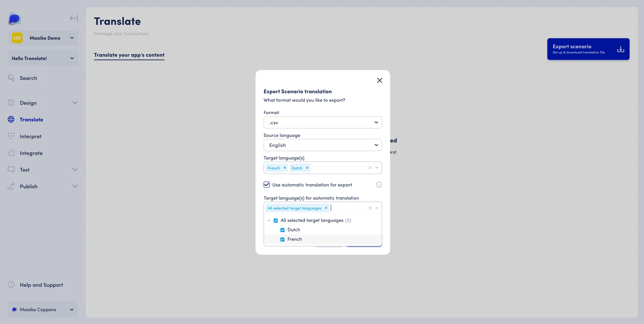644x324 pixels.
Task: Click the app logo in the sidebar
Action: (14, 19)
